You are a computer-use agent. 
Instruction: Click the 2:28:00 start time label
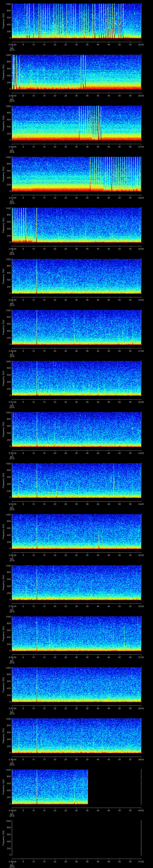12,249
